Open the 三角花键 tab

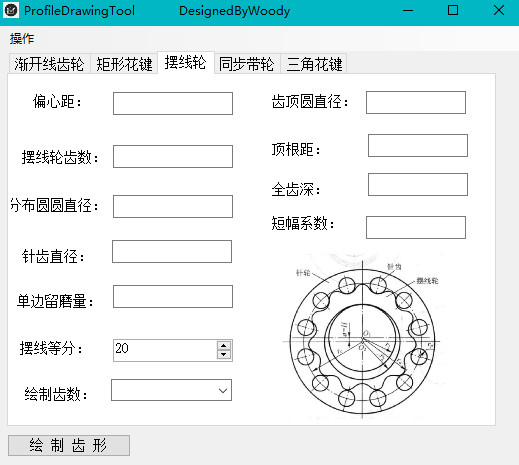coord(314,64)
